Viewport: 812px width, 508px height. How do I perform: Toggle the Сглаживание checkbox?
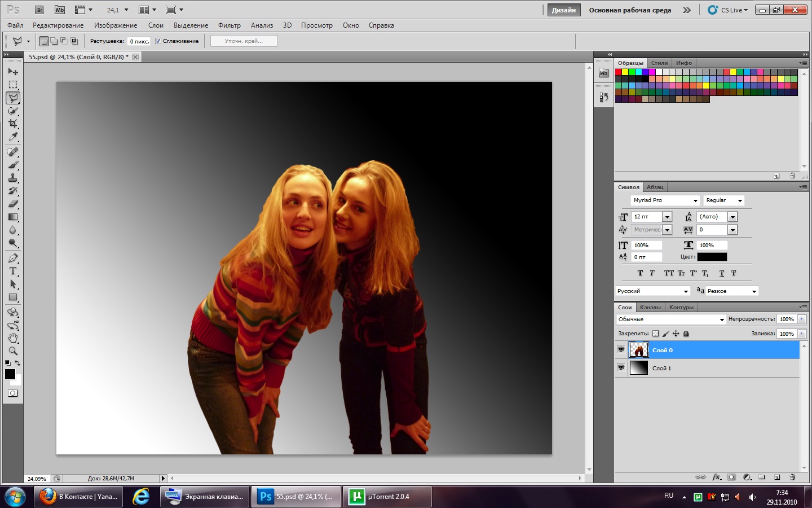(x=158, y=41)
